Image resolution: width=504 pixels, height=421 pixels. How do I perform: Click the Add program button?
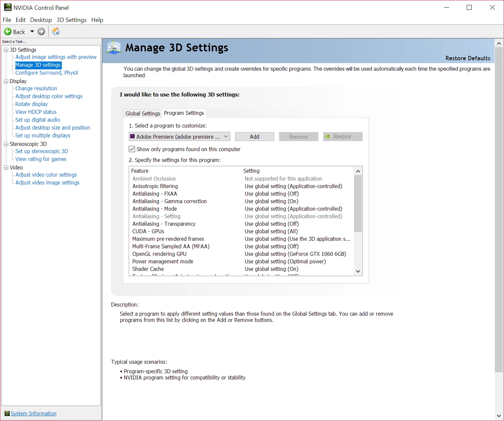(254, 137)
